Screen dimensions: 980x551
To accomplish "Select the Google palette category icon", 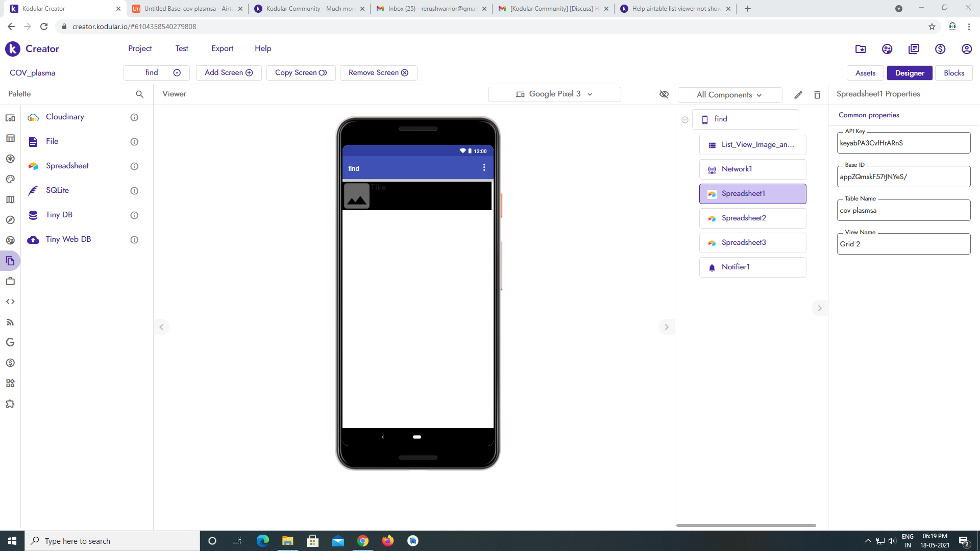I will pos(10,342).
